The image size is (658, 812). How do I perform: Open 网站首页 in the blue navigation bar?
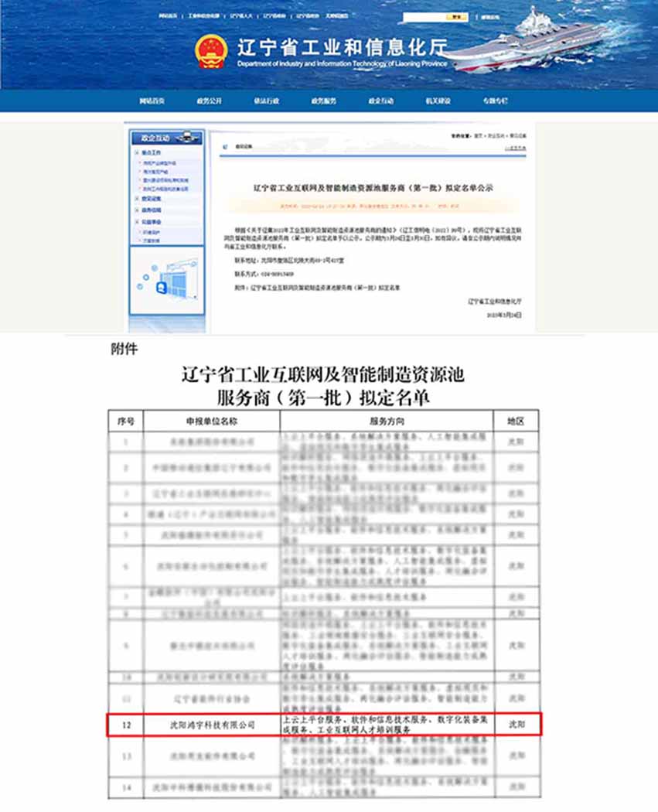point(152,101)
